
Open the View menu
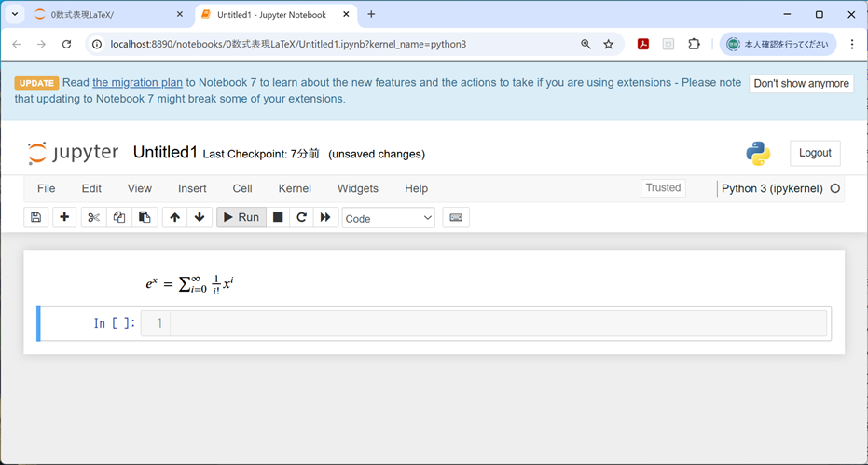(x=140, y=189)
